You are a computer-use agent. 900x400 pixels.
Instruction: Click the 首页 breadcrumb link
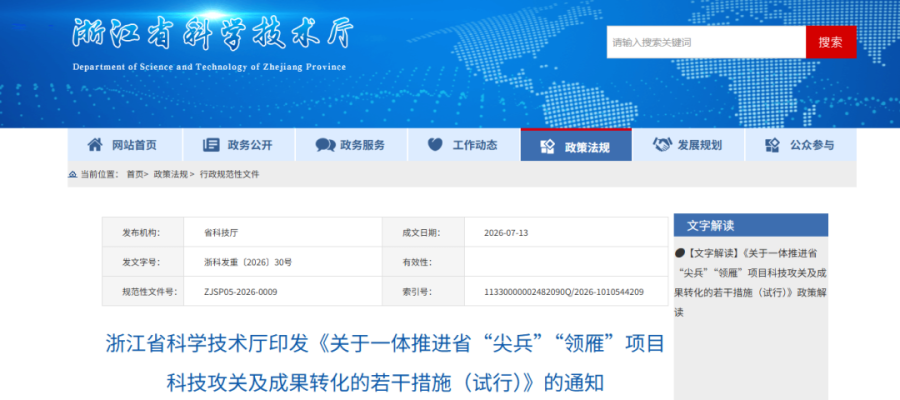coord(135,174)
